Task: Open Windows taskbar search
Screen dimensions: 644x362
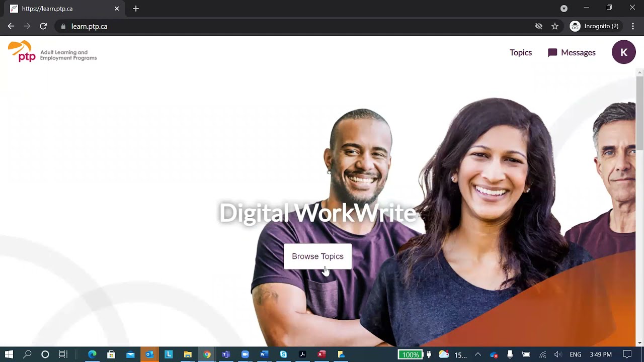Action: 28,354
